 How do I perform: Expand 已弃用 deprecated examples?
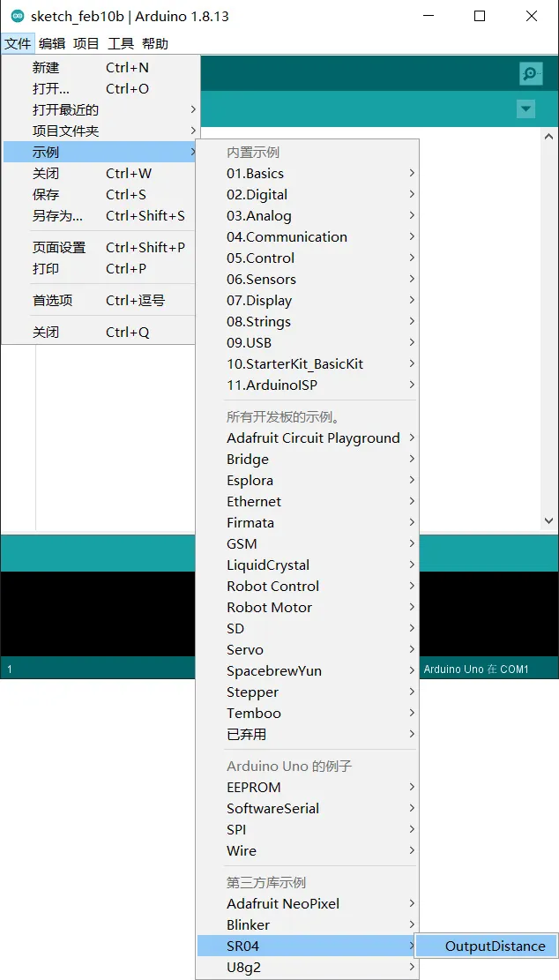(308, 735)
